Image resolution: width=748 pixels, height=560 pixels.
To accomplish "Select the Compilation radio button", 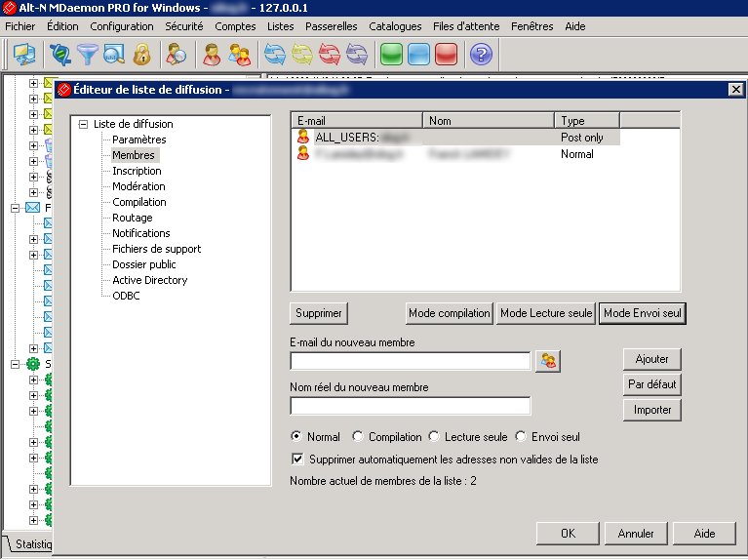I will pyautogui.click(x=358, y=436).
